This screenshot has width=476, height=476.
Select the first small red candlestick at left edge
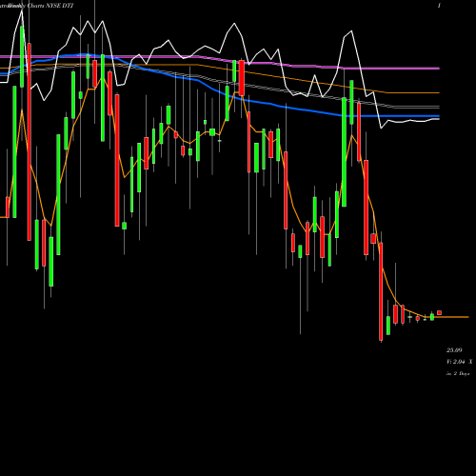pyautogui.click(x=8, y=208)
